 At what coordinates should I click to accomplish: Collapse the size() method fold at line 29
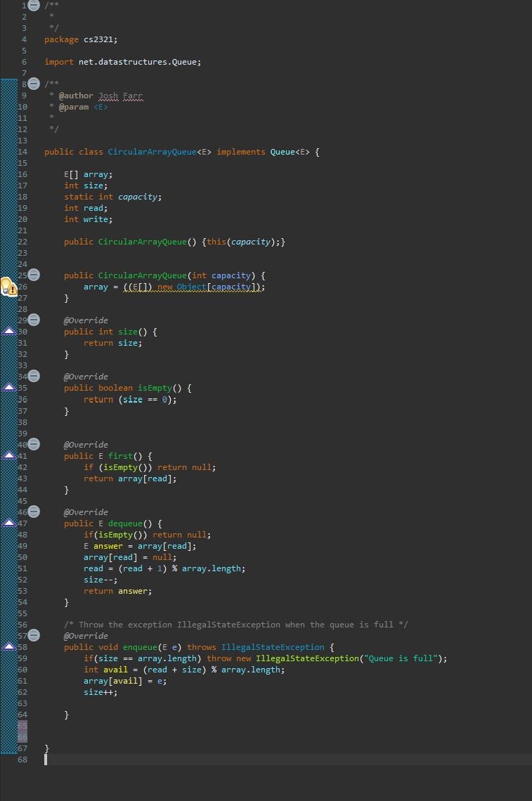[x=34, y=320]
